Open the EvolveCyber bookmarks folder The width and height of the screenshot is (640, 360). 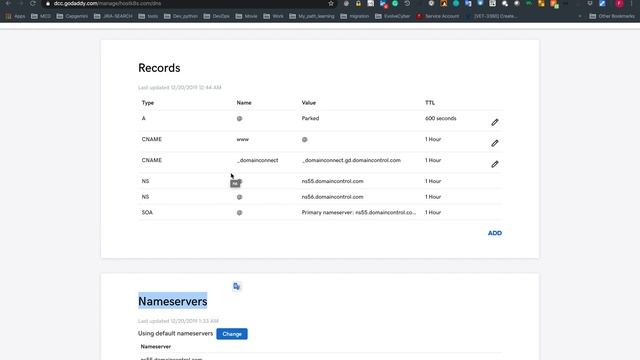(x=393, y=16)
